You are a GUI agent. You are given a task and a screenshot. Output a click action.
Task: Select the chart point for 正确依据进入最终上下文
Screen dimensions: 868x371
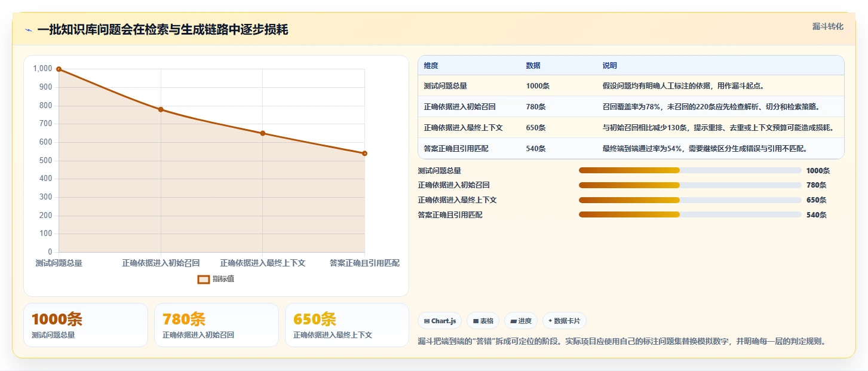(263, 133)
